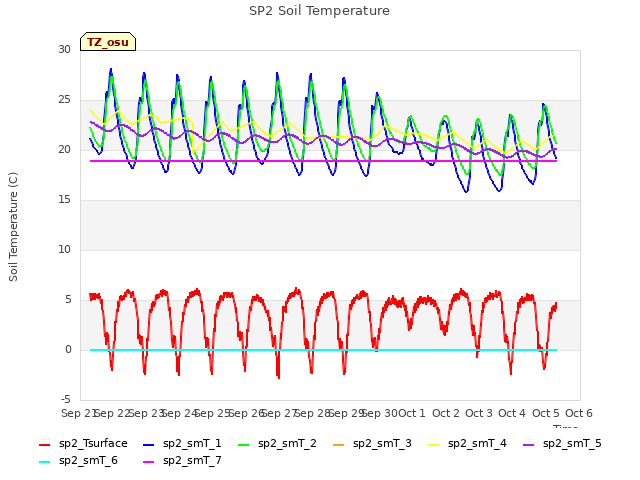This screenshot has height=480, width=640.
Task: Click the TZ_osu annotation label
Action: (108, 42)
